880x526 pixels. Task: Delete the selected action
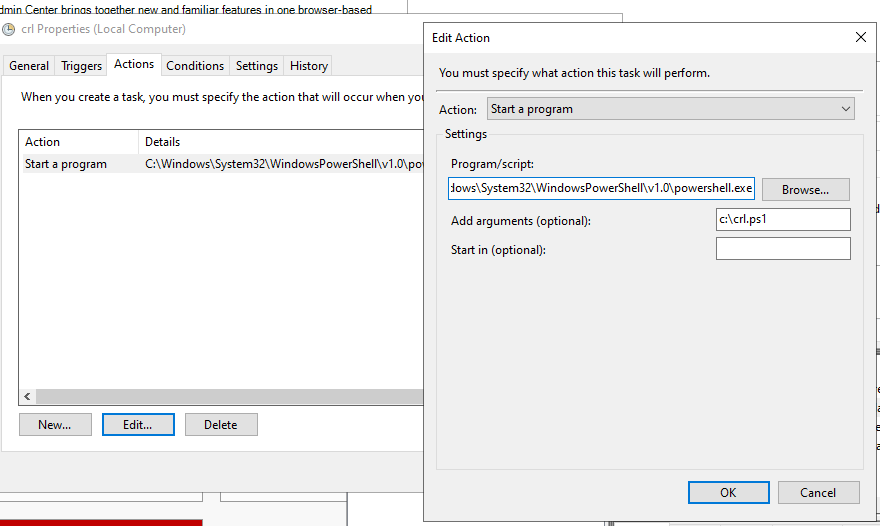point(221,424)
